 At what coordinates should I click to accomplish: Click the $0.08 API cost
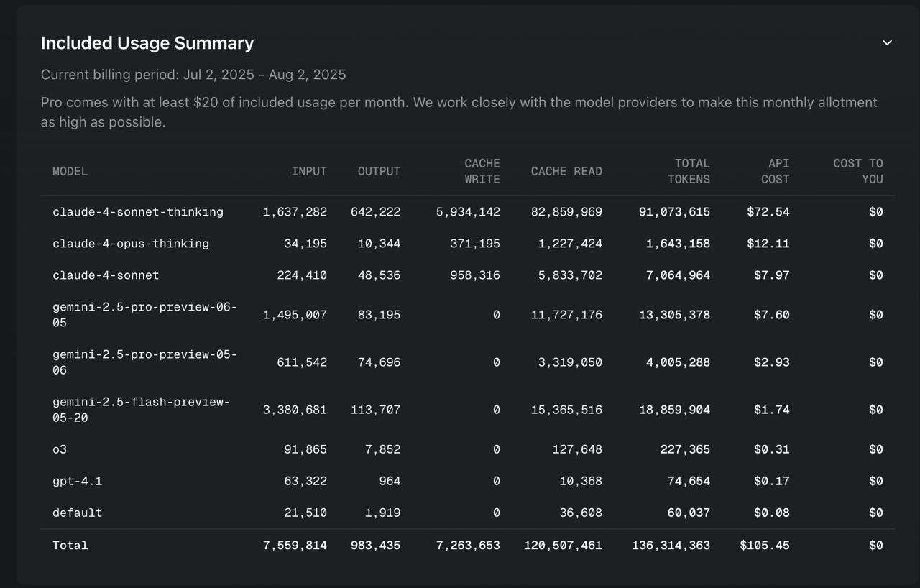click(x=772, y=513)
